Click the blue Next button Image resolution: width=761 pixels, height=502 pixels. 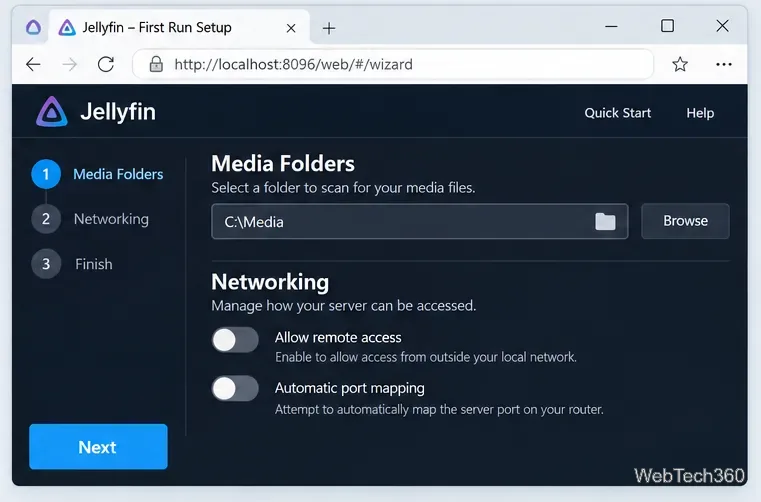(98, 447)
